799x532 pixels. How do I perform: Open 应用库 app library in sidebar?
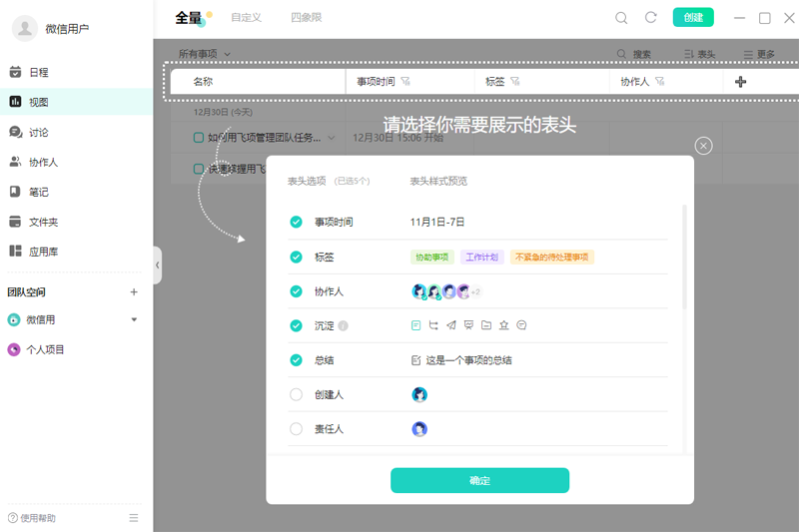click(42, 252)
